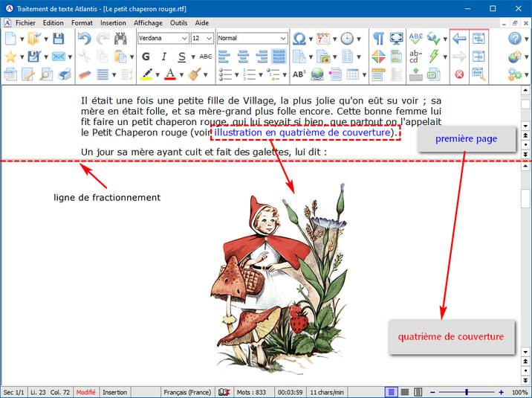Image resolution: width=532 pixels, height=398 pixels.
Task: Toggle bold formatting (G button)
Action: pyautogui.click(x=146, y=57)
